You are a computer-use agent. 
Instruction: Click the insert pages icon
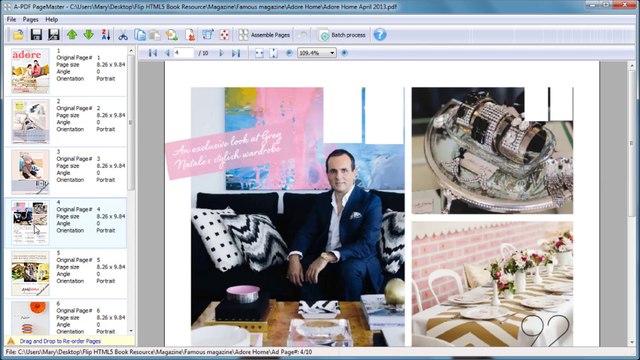[x=172, y=35]
